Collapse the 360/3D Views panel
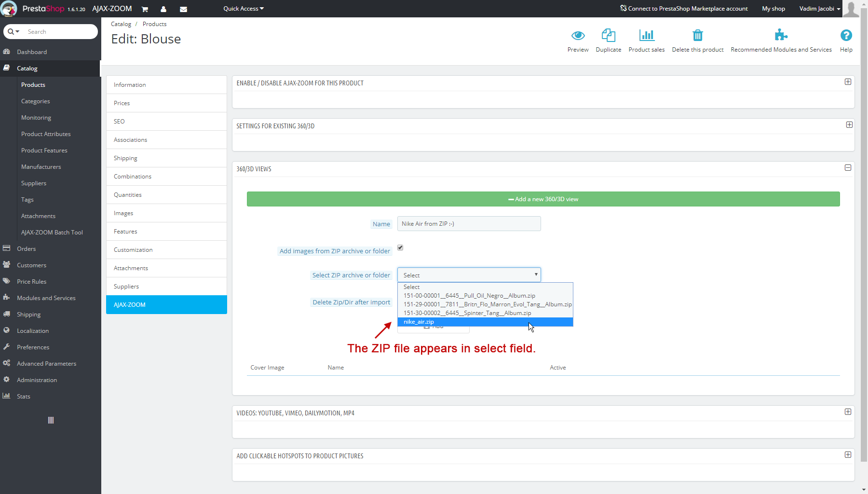Viewport: 868px width, 494px height. click(848, 168)
